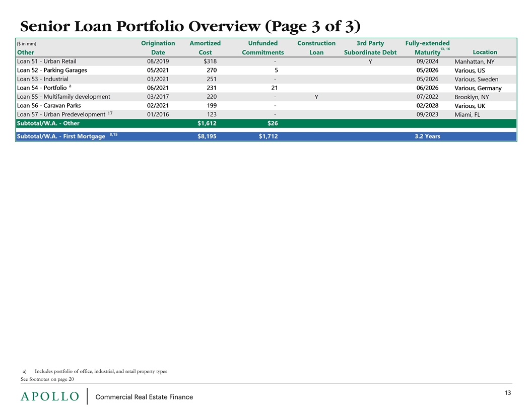Click the Manhattan, NY location cell

click(x=474, y=61)
